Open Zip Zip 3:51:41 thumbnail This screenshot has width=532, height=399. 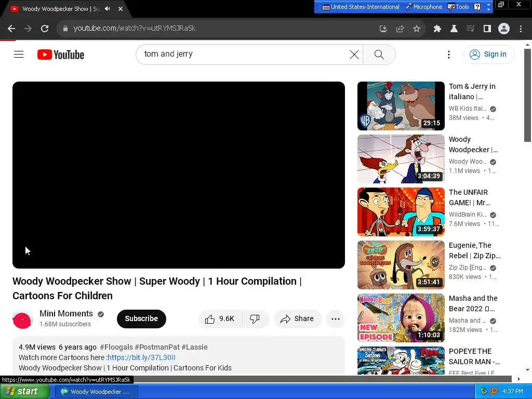coord(401,264)
